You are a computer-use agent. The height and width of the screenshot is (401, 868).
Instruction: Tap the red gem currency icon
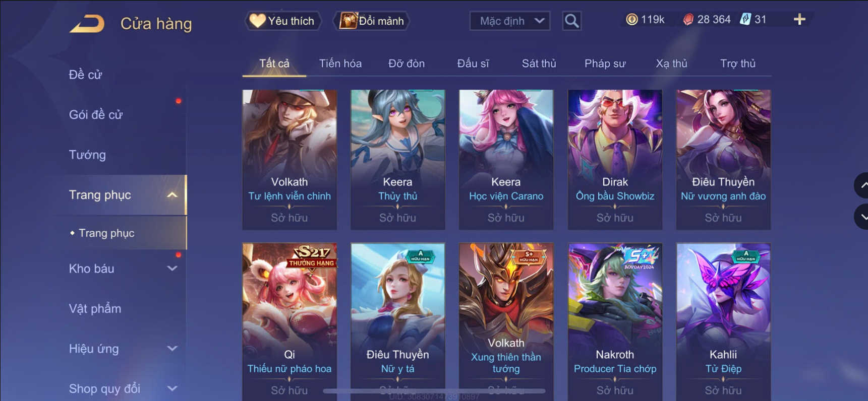[x=688, y=20]
